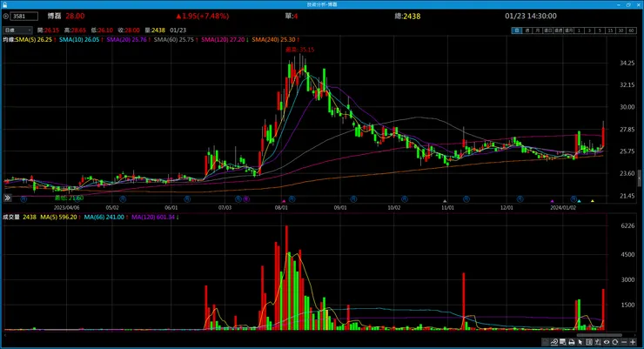Click the total volume 總:2438
644x349 pixels.
point(407,16)
